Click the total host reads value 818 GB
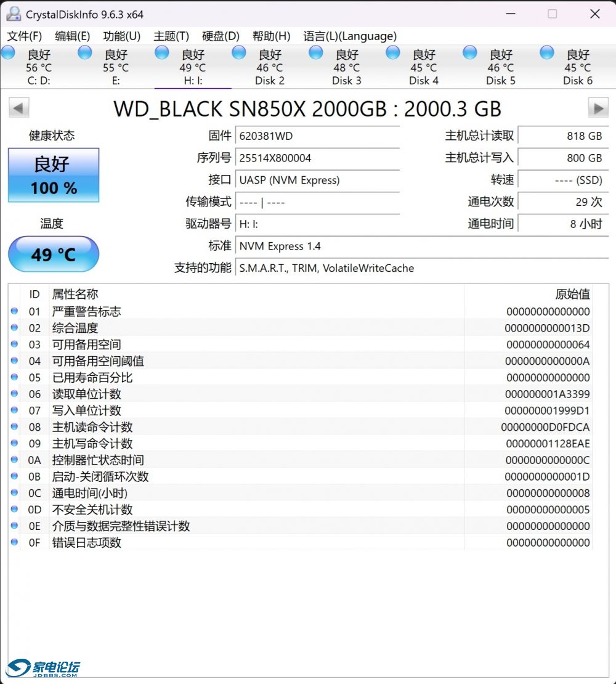 coord(563,136)
